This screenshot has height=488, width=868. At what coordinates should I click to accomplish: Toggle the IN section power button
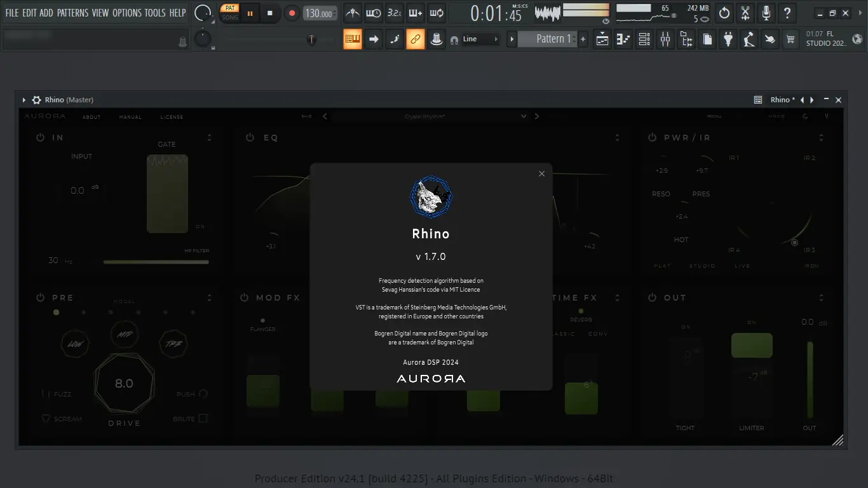point(40,137)
